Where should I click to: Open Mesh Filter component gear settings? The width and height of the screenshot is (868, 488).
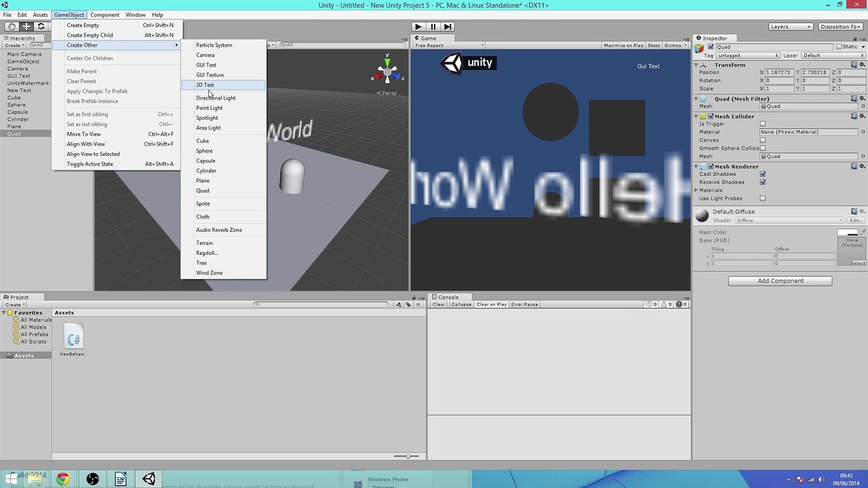(863, 99)
